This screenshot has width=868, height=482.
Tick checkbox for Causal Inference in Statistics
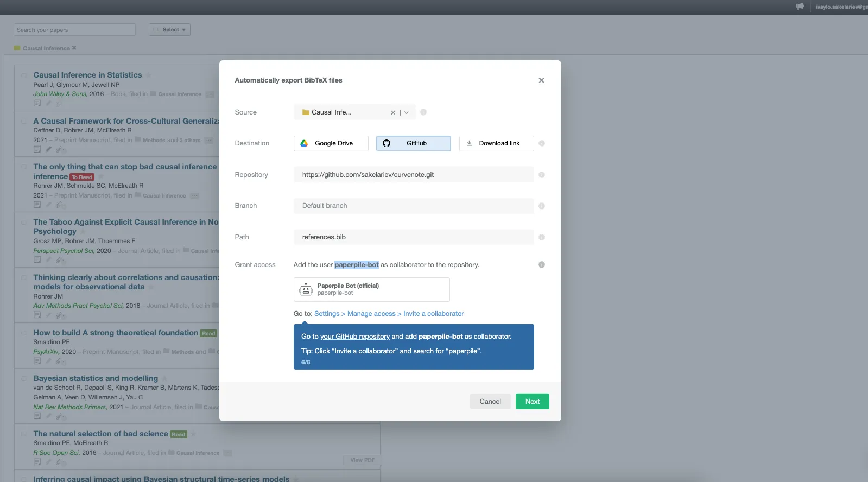point(24,75)
